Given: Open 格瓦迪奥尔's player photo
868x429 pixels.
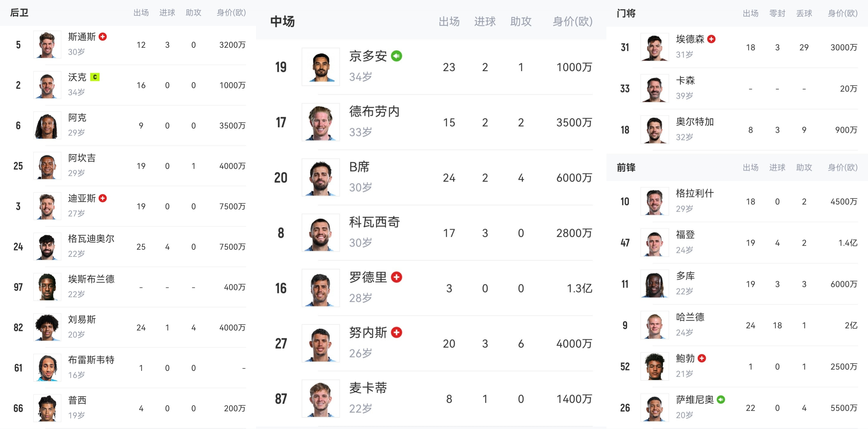Looking at the screenshot, I should pyautogui.click(x=47, y=246).
